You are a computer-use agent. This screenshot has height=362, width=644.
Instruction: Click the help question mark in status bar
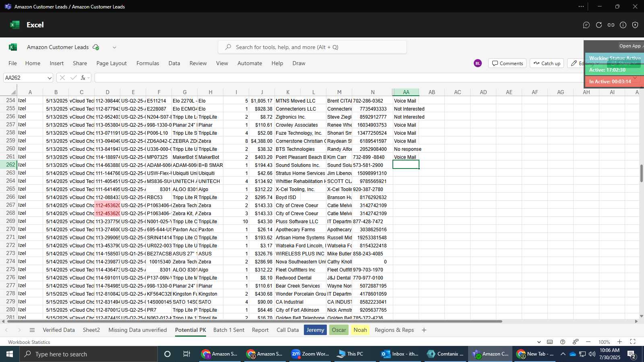point(563,342)
